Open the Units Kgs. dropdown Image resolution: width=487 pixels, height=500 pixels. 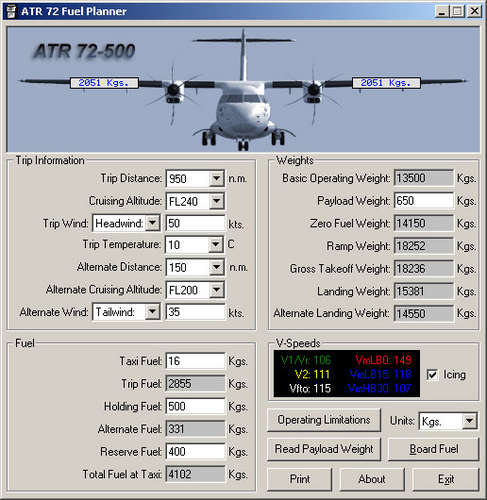tap(469, 421)
